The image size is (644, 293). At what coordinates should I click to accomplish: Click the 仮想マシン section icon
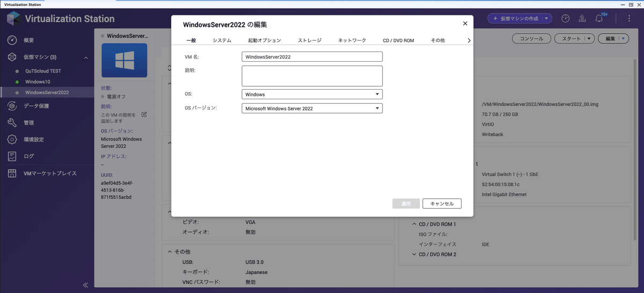[x=12, y=57]
